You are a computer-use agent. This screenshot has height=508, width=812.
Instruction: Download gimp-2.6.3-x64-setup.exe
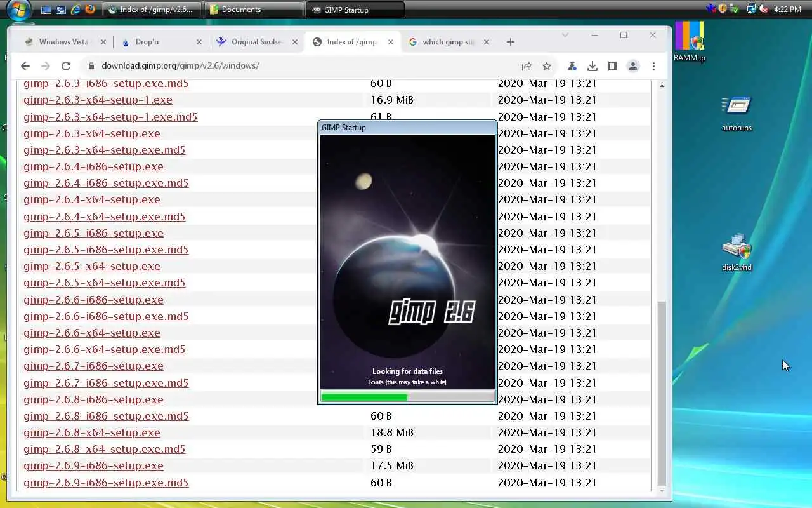pos(92,133)
